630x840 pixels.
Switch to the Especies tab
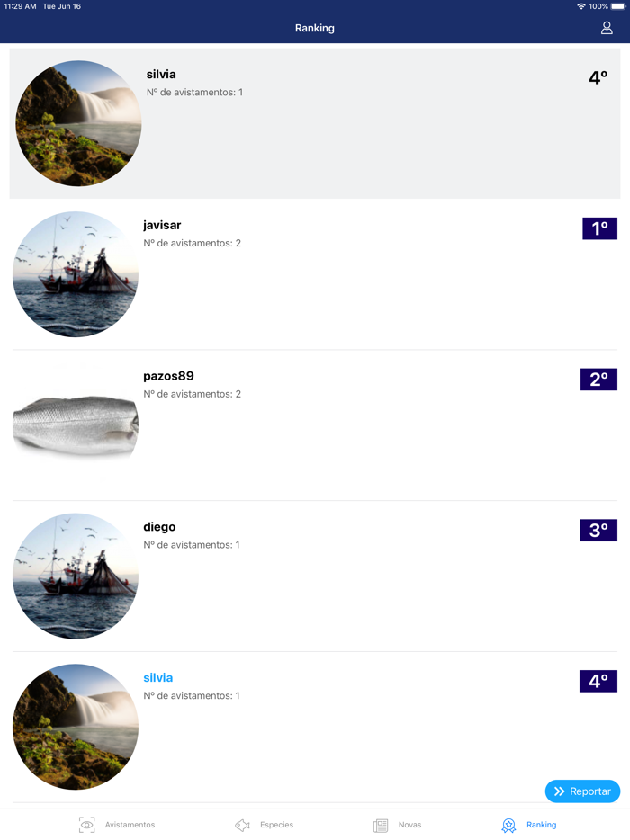(x=276, y=825)
